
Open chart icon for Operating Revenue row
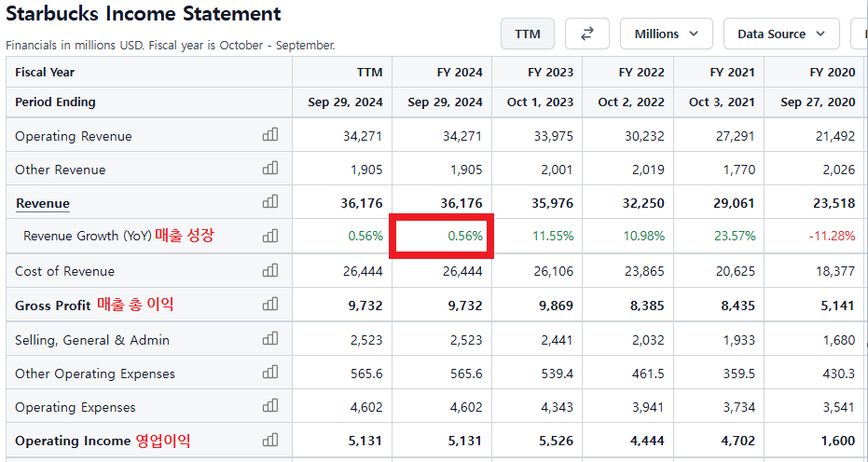(270, 134)
